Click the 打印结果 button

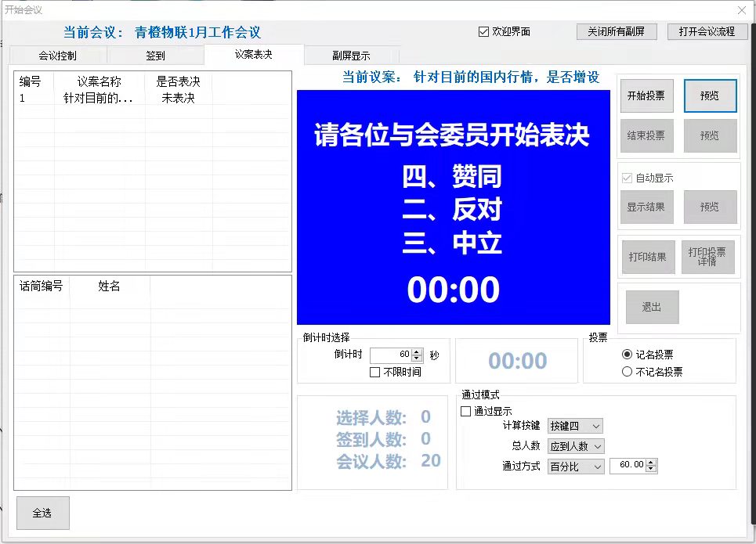pyautogui.click(x=648, y=257)
